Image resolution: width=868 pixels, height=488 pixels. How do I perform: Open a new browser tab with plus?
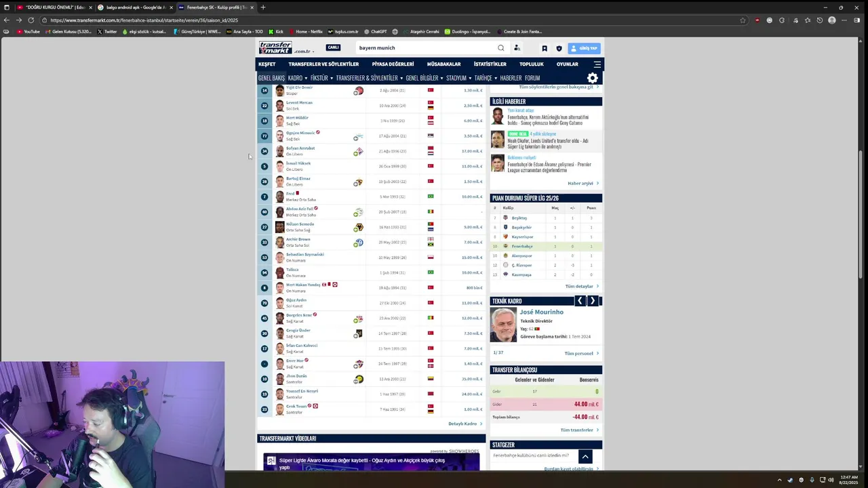(x=263, y=7)
